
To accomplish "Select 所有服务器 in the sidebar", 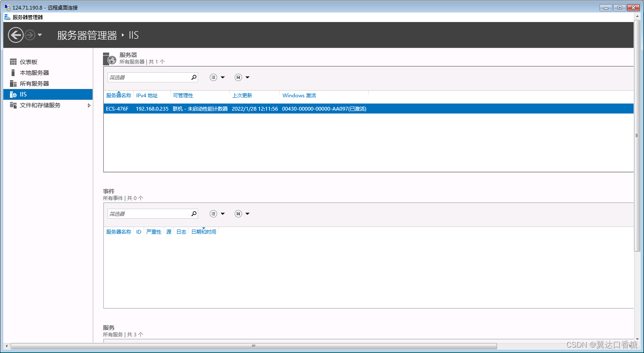I will coord(34,84).
